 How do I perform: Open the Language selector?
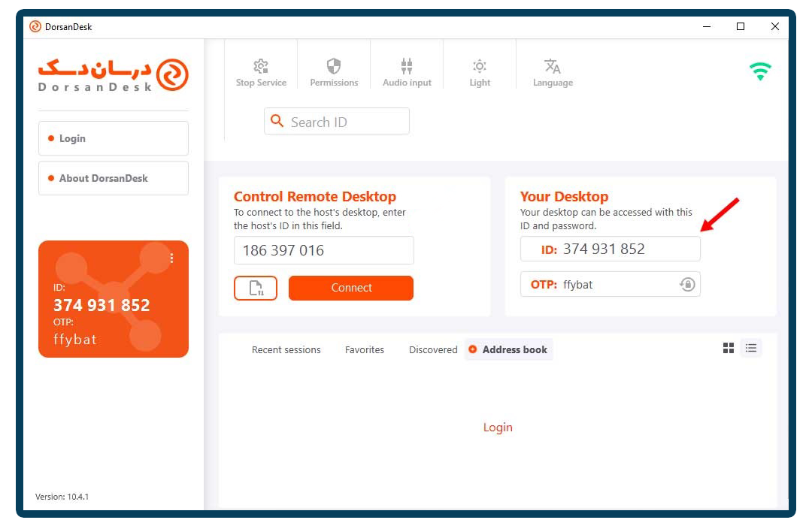pyautogui.click(x=552, y=66)
